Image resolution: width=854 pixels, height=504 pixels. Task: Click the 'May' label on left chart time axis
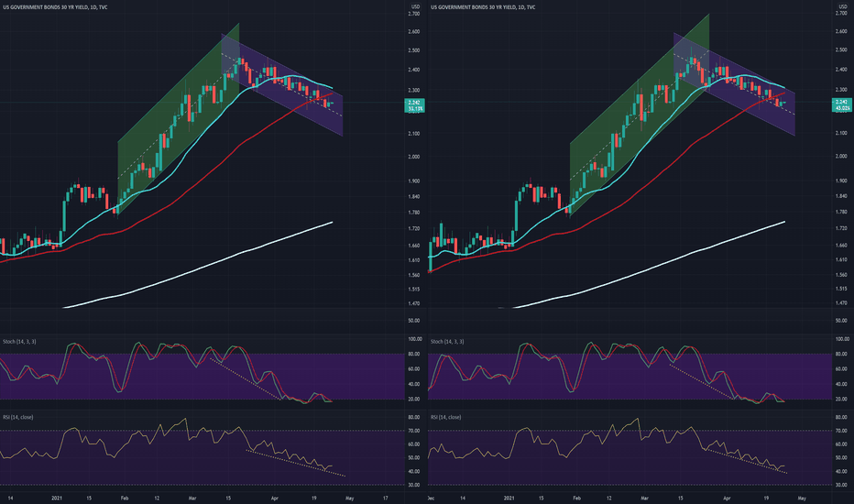350,498
